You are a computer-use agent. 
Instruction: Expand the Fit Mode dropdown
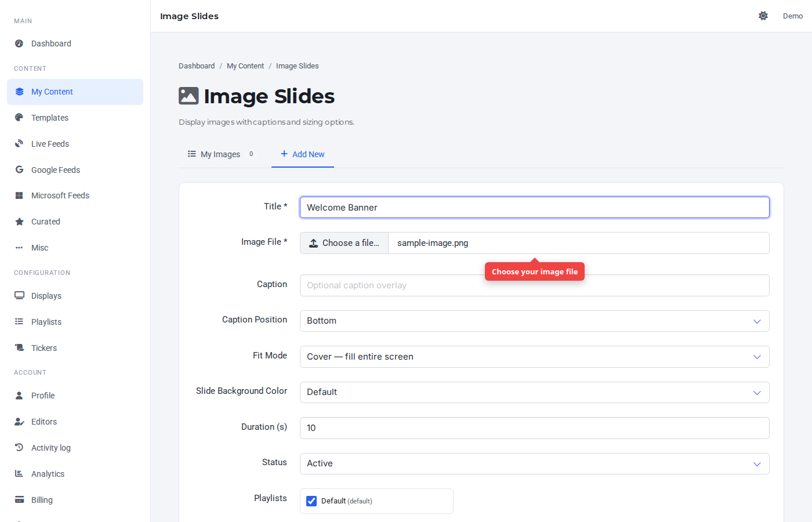point(534,357)
